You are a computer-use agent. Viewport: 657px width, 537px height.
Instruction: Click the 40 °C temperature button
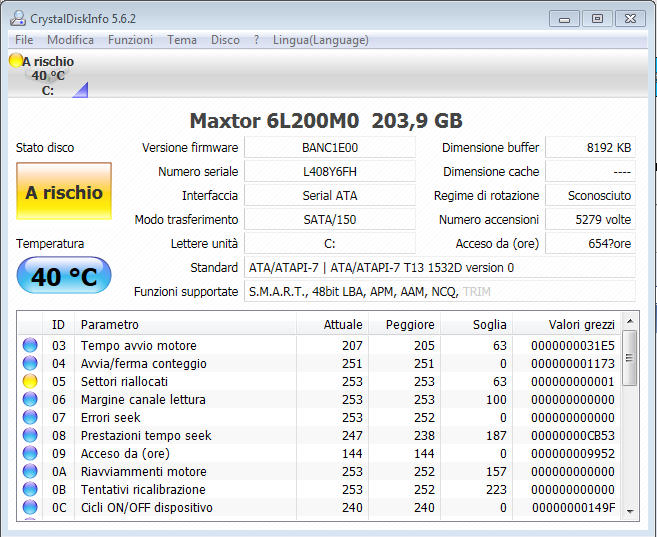(x=64, y=276)
